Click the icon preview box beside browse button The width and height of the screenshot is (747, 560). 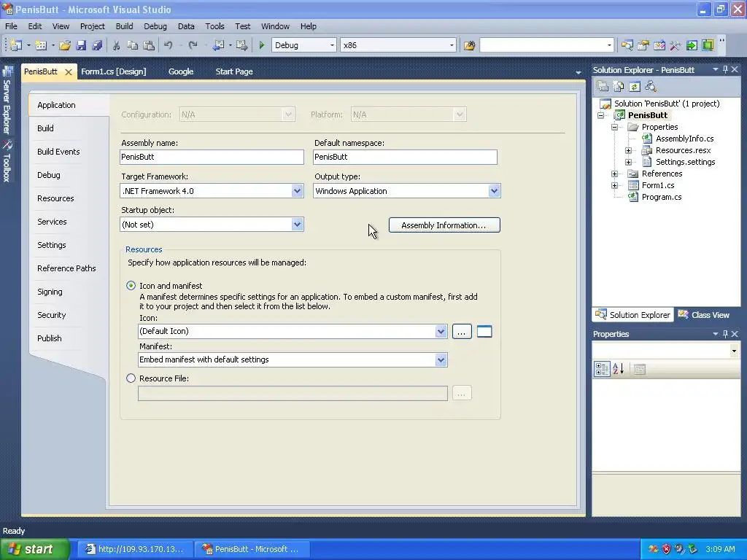point(484,332)
